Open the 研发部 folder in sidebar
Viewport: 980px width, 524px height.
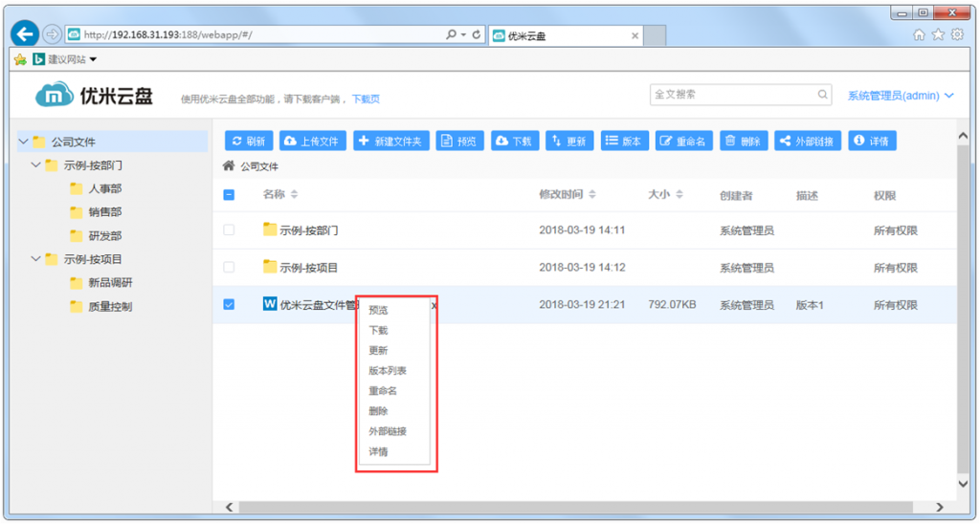[x=104, y=235]
